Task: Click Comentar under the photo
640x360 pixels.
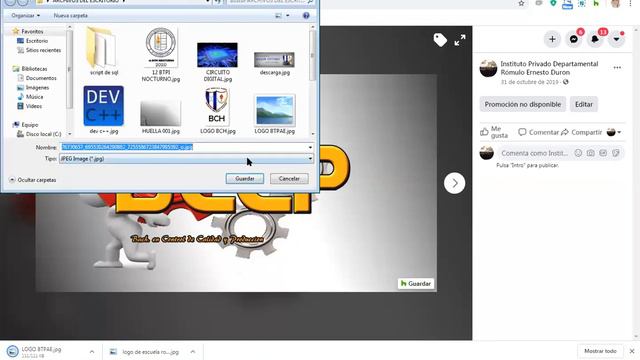Action: [538, 132]
